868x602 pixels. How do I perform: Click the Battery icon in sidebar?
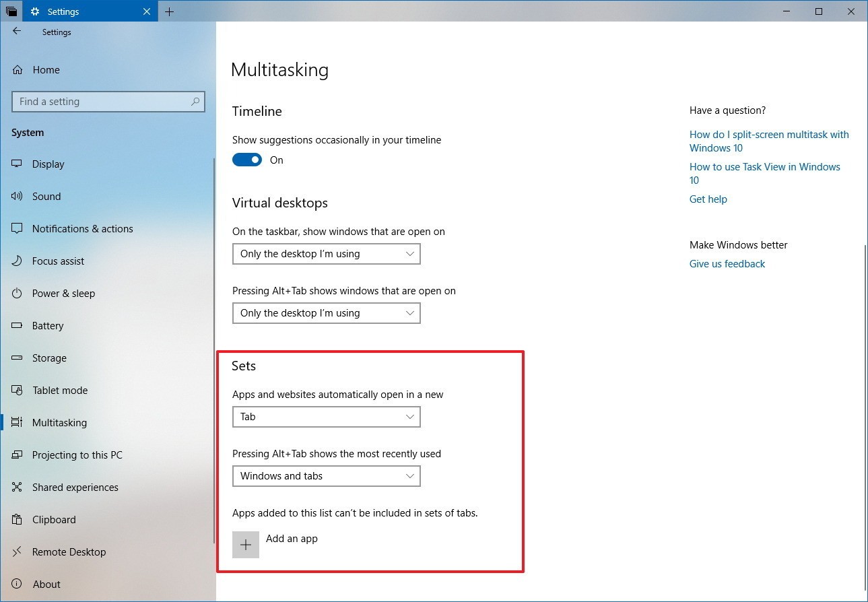17,325
